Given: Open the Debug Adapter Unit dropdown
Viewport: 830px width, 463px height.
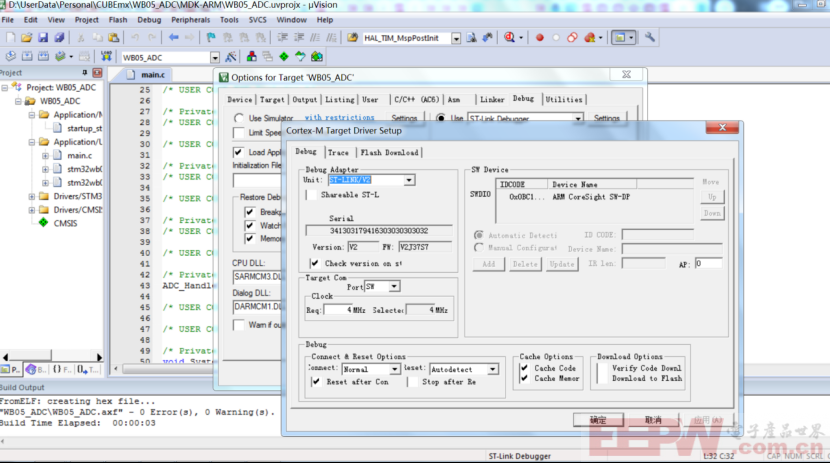Looking at the screenshot, I should tap(409, 180).
